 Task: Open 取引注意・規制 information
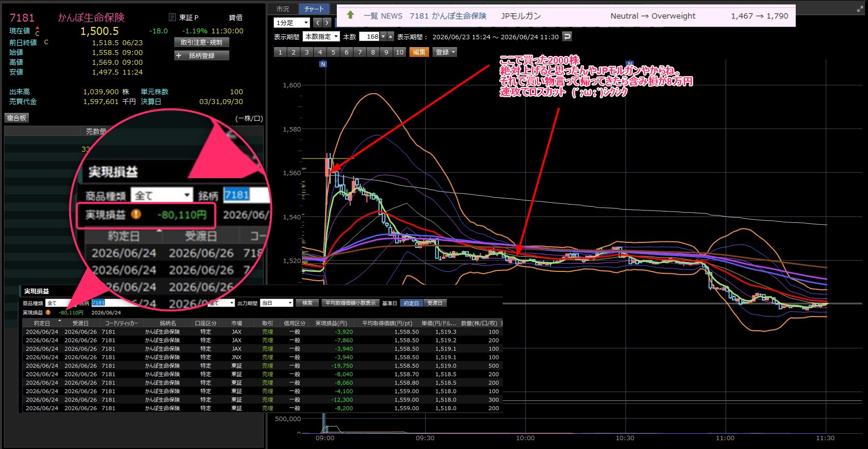pyautogui.click(x=201, y=42)
